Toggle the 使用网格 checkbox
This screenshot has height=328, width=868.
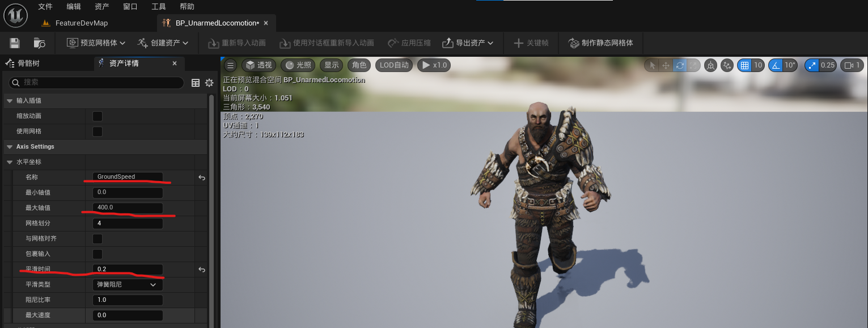[x=98, y=132]
